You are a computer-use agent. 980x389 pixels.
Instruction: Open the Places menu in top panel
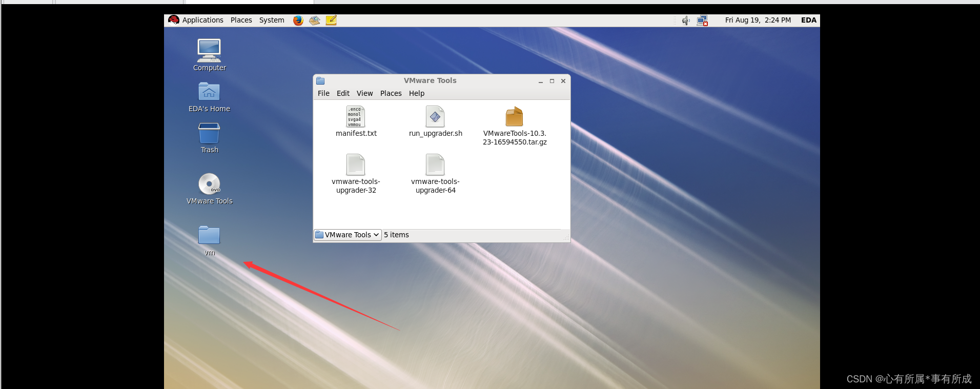(x=241, y=20)
